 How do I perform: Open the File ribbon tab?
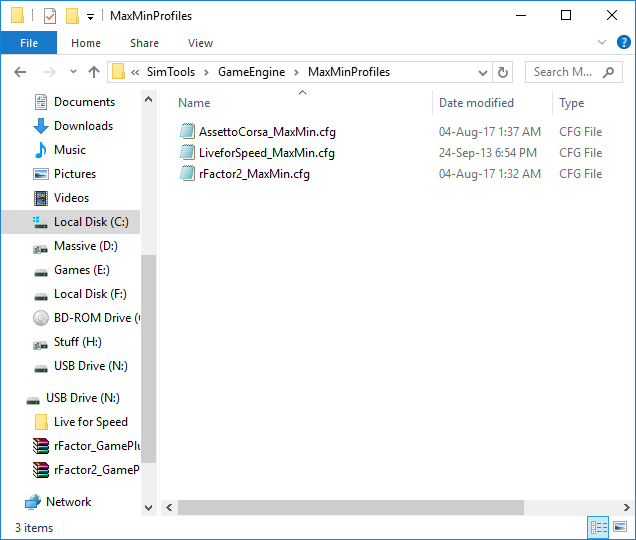(x=29, y=43)
